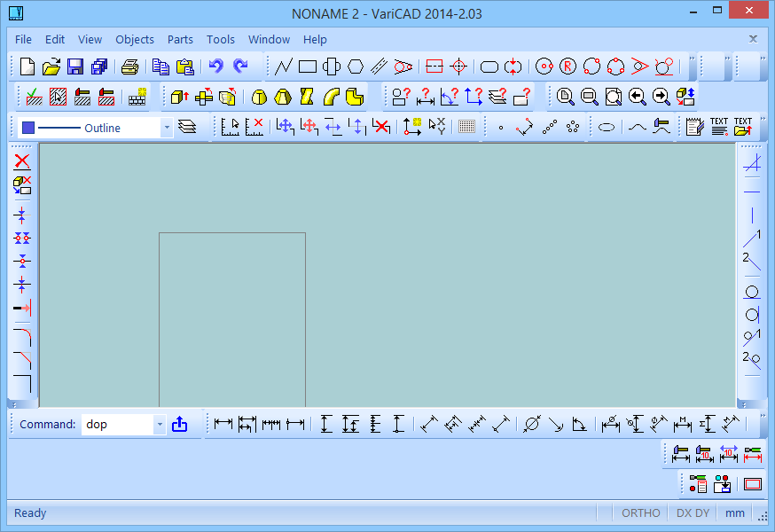This screenshot has height=532, width=775.
Task: Open the Tools menu
Action: click(x=221, y=40)
